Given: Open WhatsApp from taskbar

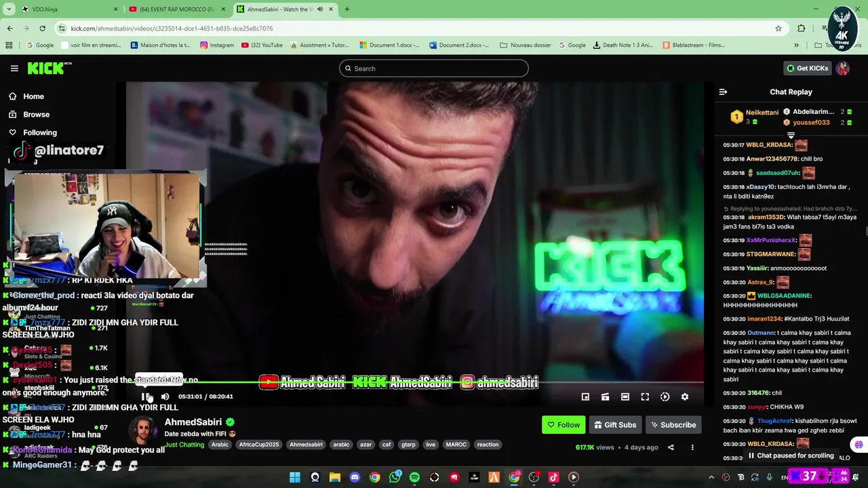Looking at the screenshot, I should 395,477.
